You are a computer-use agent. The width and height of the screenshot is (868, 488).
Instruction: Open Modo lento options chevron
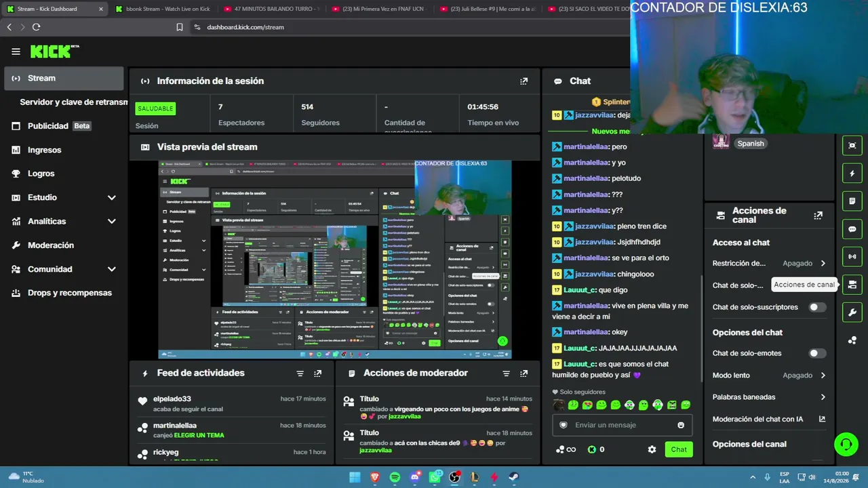coord(823,375)
